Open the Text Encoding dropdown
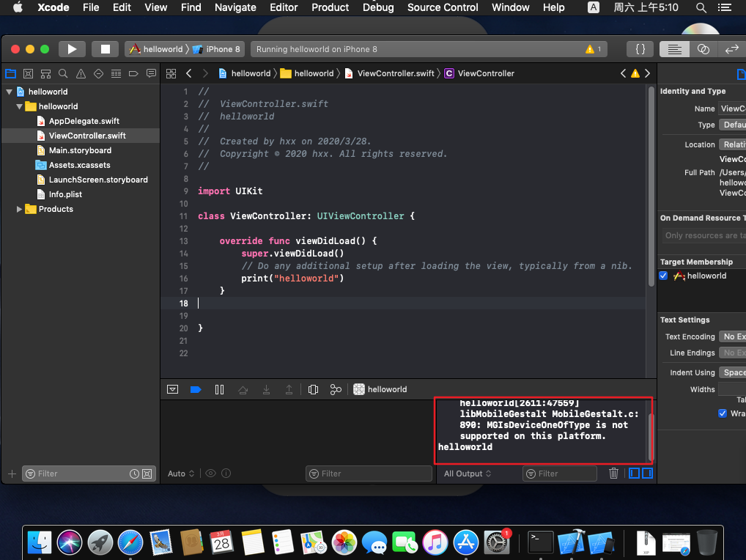The height and width of the screenshot is (560, 746). point(732,336)
